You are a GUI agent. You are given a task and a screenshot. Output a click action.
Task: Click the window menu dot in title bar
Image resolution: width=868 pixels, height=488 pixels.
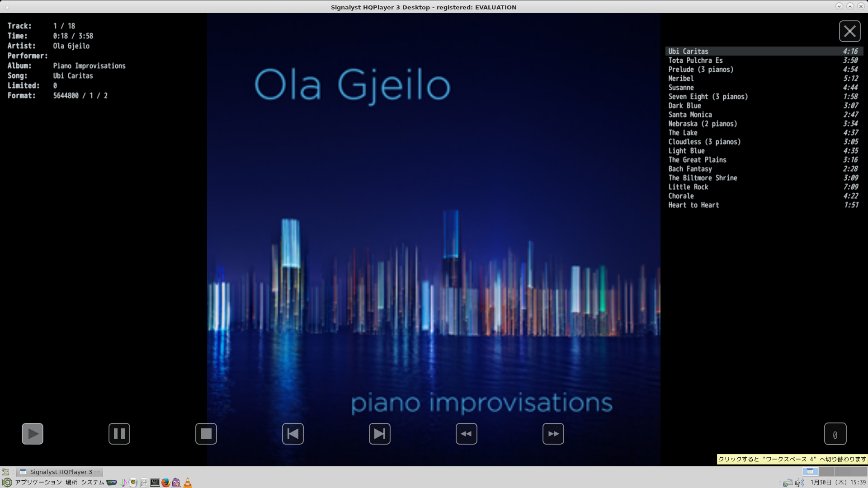tap(7, 7)
